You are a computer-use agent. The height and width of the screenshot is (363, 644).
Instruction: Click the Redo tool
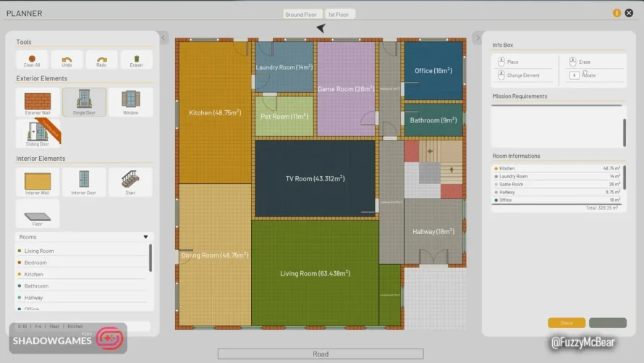pyautogui.click(x=101, y=60)
